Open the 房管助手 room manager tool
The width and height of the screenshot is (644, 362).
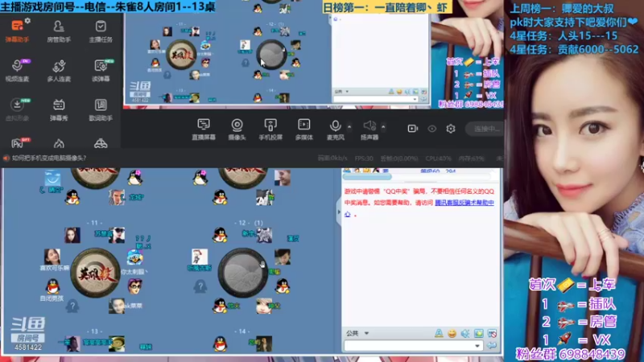click(59, 31)
